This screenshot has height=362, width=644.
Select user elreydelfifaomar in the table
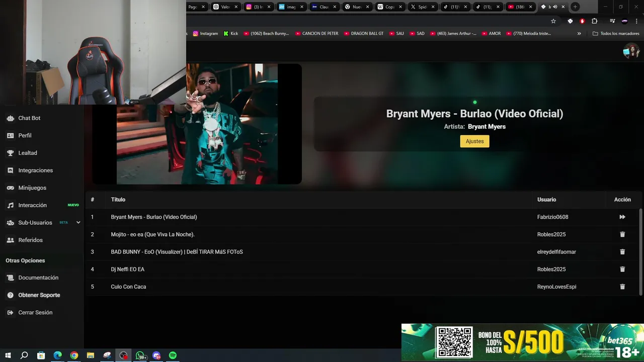coord(556,252)
